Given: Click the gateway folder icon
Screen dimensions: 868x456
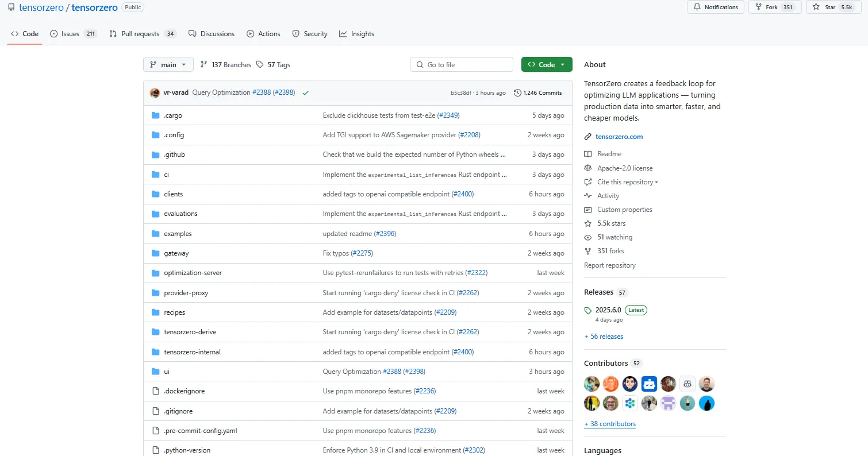Looking at the screenshot, I should (155, 253).
